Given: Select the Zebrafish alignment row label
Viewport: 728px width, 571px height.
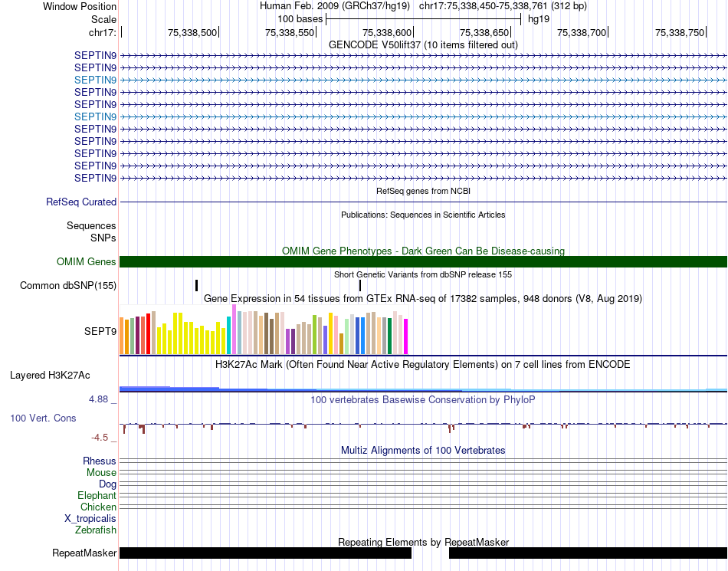Looking at the screenshot, I should click(x=96, y=530).
